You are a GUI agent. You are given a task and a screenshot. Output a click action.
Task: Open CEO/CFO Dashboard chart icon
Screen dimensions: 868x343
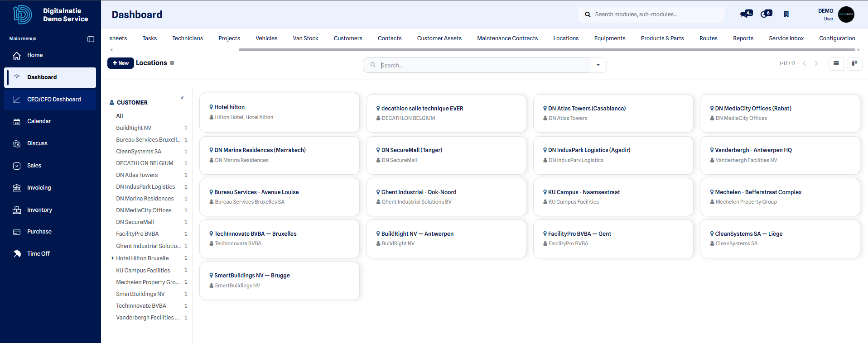pos(17,100)
